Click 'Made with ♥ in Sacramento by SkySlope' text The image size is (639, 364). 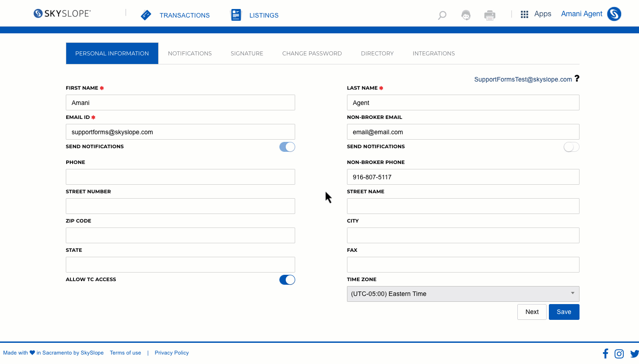[53, 353]
